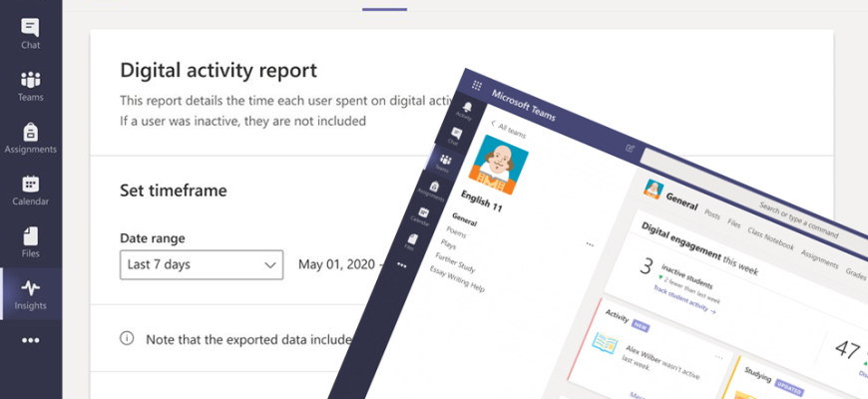
Task: Open the Calendar from the sidebar
Action: click(30, 191)
